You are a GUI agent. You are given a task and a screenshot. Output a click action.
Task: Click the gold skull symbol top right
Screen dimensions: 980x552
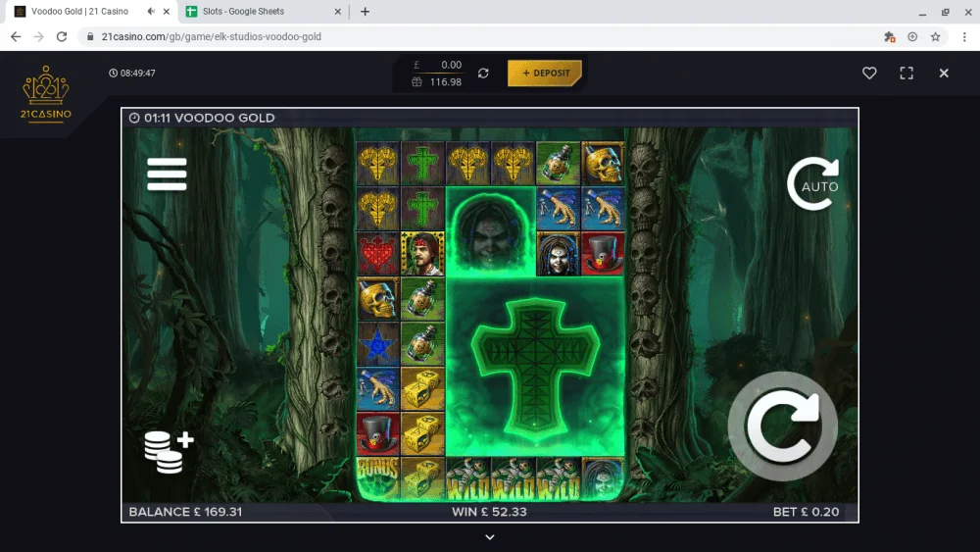(603, 163)
